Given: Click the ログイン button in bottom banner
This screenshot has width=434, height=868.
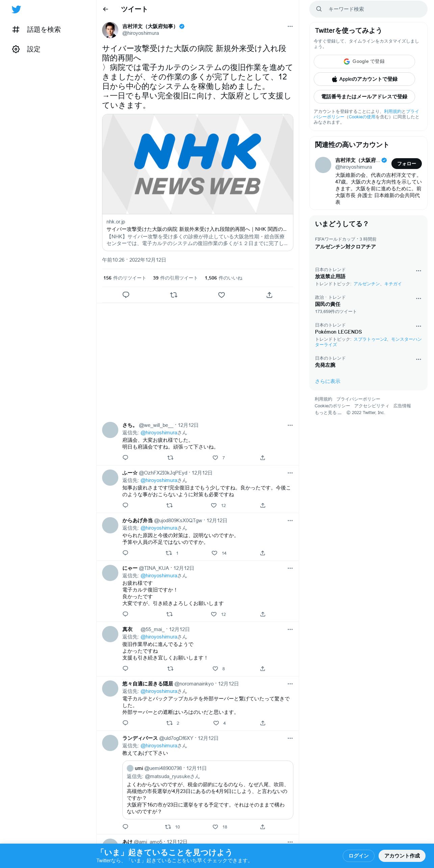Looking at the screenshot, I should pyautogui.click(x=359, y=855).
